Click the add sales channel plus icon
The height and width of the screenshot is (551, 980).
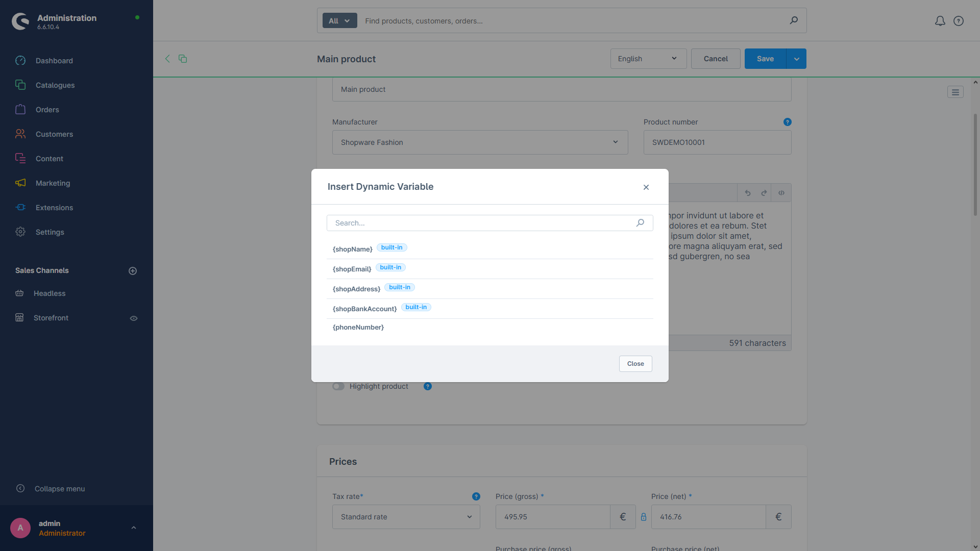[133, 271]
